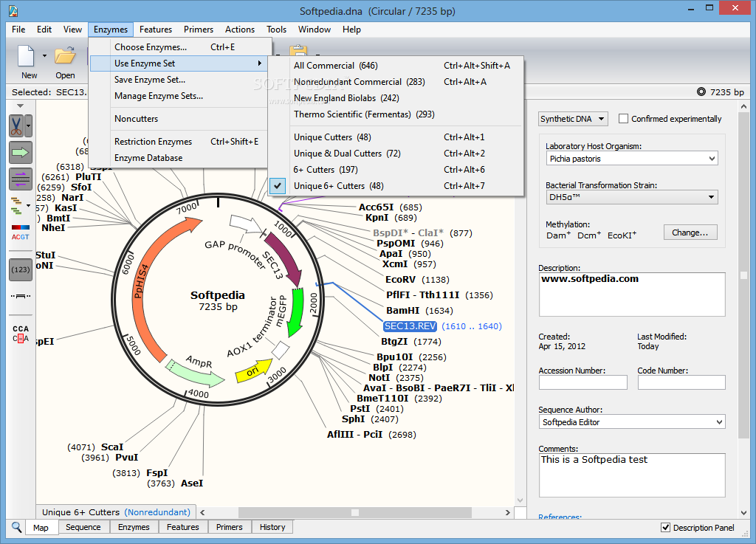Viewport: 756px width, 544px height.
Task: Click the horizontal scrollbar thumb under map
Action: click(354, 513)
